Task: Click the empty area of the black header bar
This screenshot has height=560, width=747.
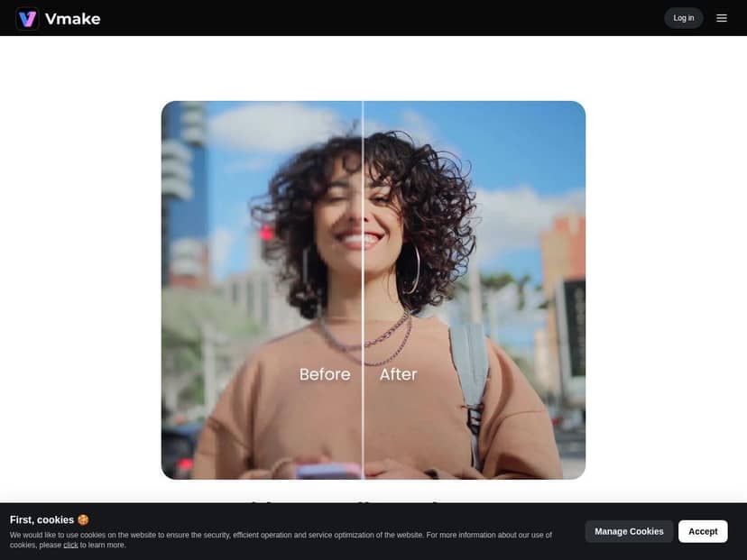Action: tap(379, 18)
